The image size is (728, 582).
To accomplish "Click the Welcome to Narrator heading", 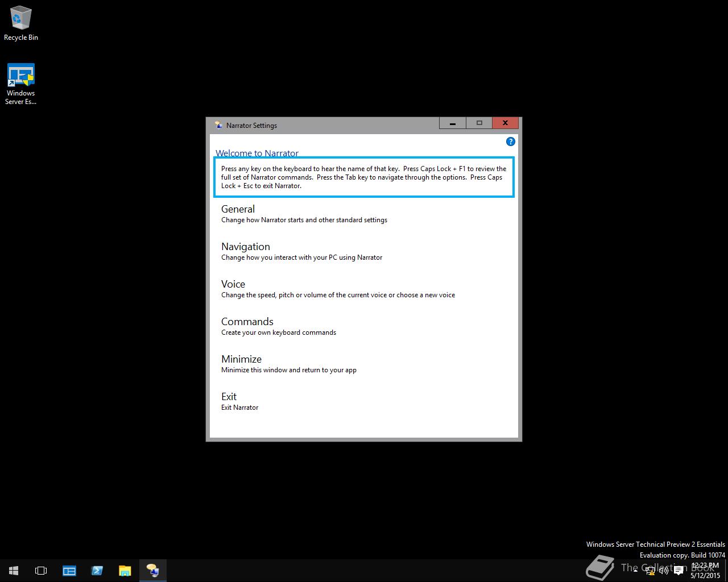I will click(257, 153).
